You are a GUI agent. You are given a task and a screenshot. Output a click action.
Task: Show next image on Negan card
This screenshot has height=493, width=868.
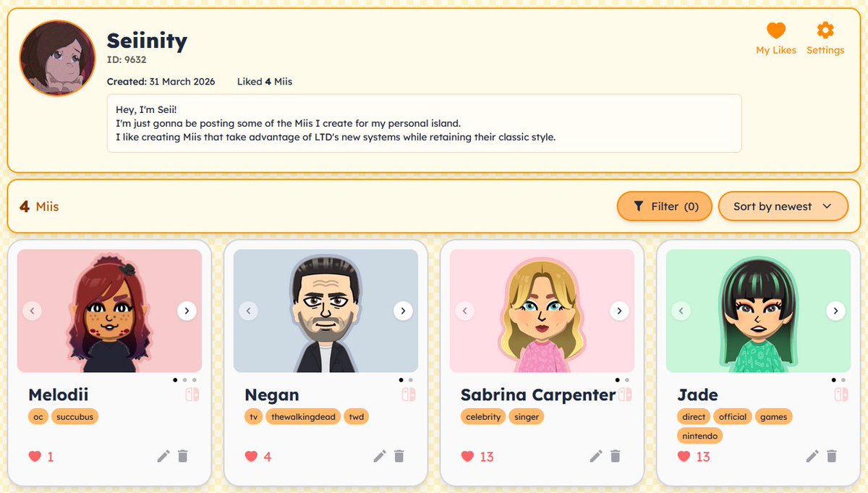tap(403, 311)
